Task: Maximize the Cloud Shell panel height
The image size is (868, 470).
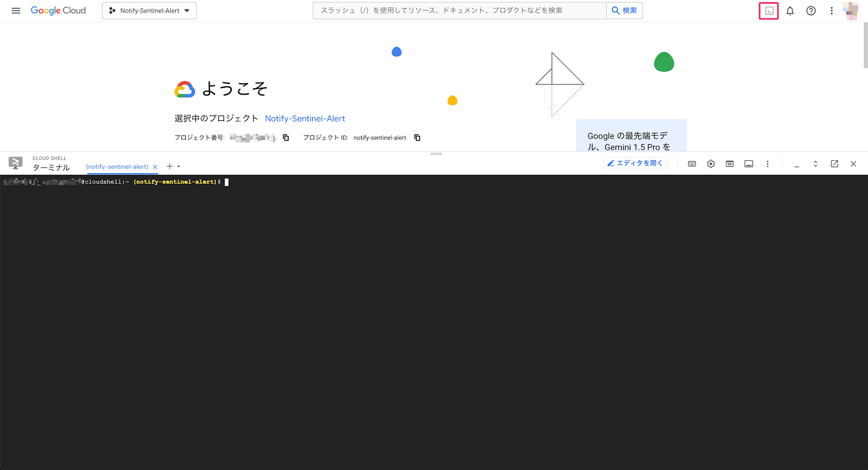Action: pyautogui.click(x=815, y=164)
